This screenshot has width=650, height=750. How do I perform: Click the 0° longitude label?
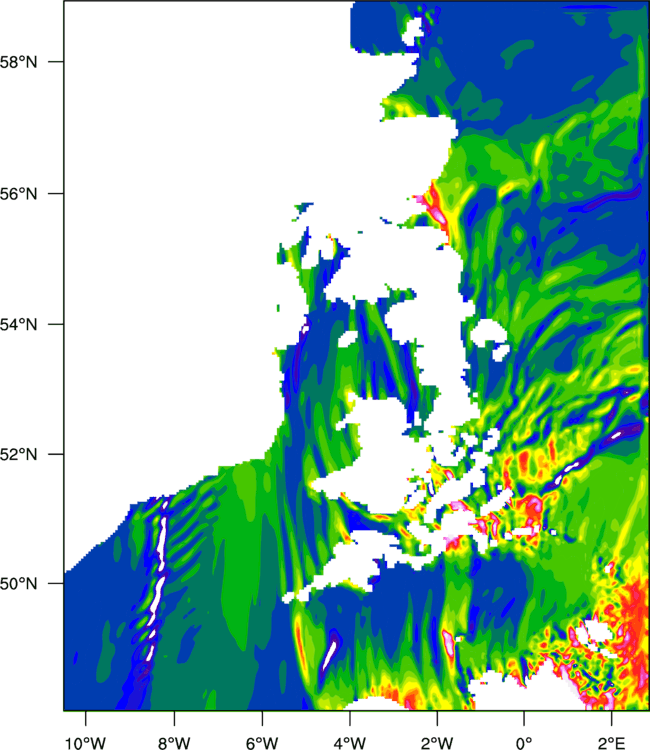coord(524,743)
